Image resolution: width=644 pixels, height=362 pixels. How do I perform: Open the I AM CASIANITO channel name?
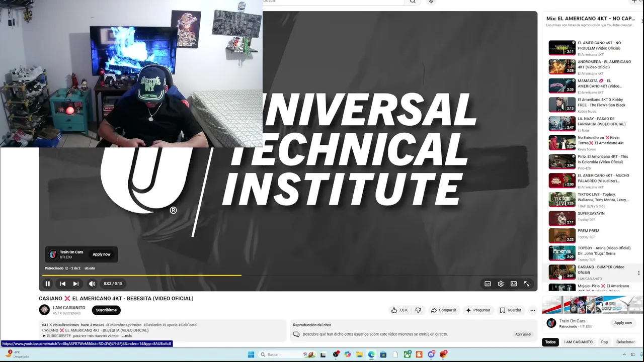69,308
